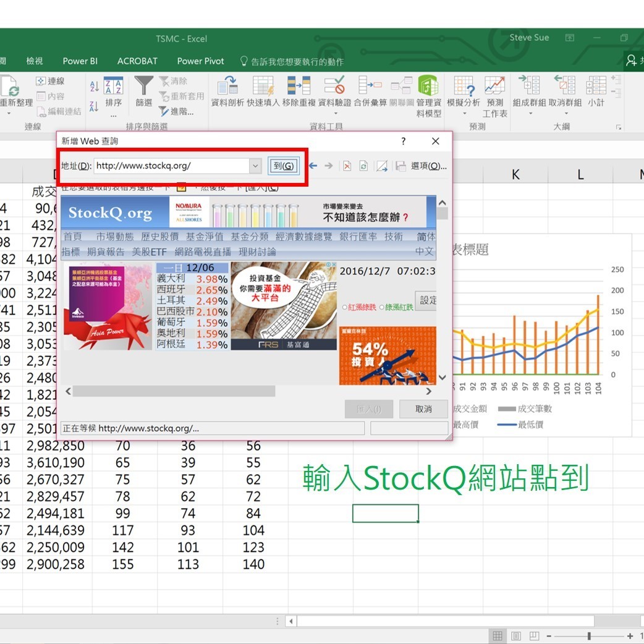Screen dimensions: 644x644
Task: Click 歷史股價 in StockQ navigation
Action: tap(160, 237)
